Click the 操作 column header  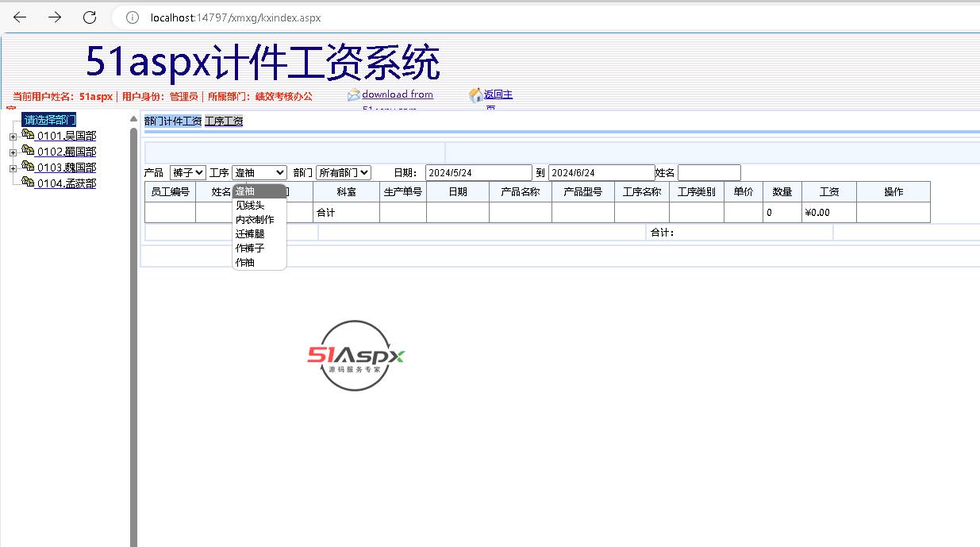894,191
